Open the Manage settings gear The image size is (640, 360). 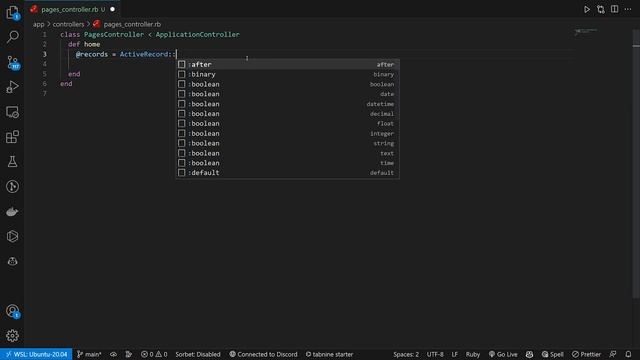(x=12, y=336)
